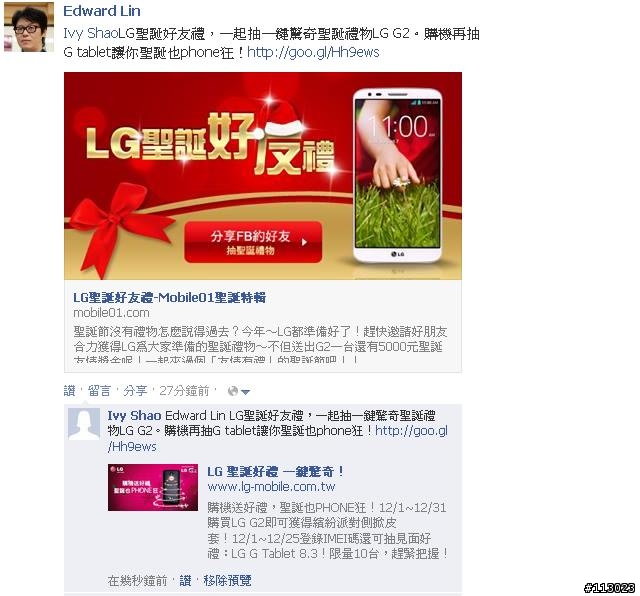Open the goo.gl/Hh9ews link in the post text
This screenshot has height=596, width=640.
click(x=313, y=52)
